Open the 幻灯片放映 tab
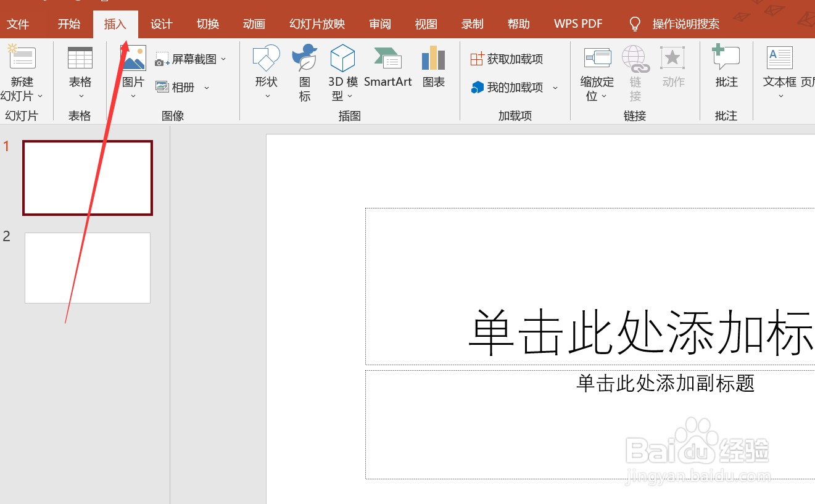 316,23
